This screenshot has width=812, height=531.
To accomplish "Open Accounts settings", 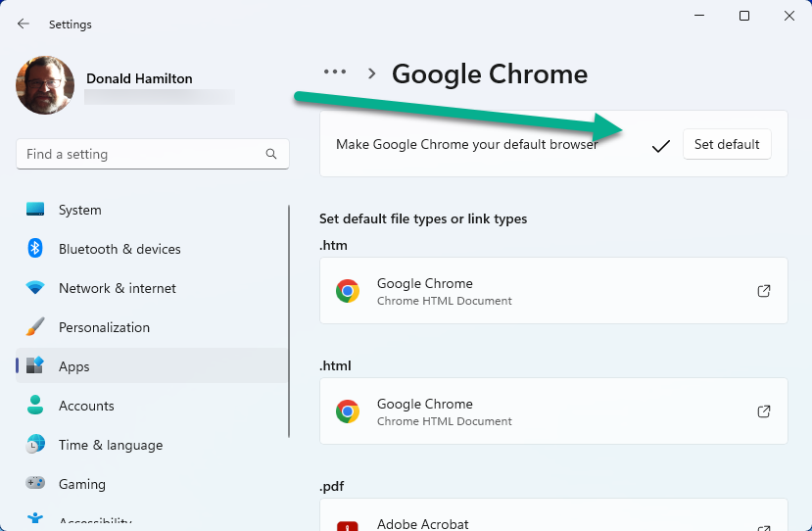I will (x=152, y=406).
